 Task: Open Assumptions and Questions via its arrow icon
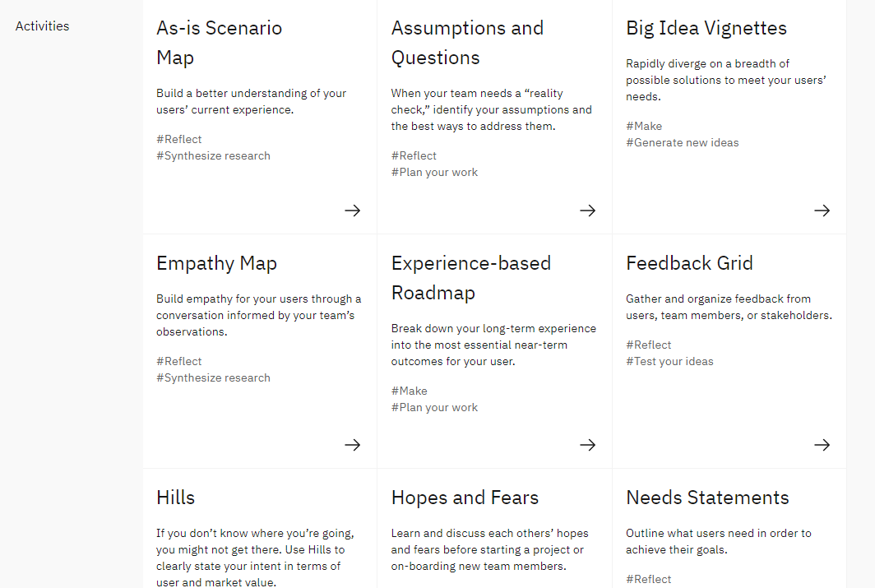(x=587, y=211)
